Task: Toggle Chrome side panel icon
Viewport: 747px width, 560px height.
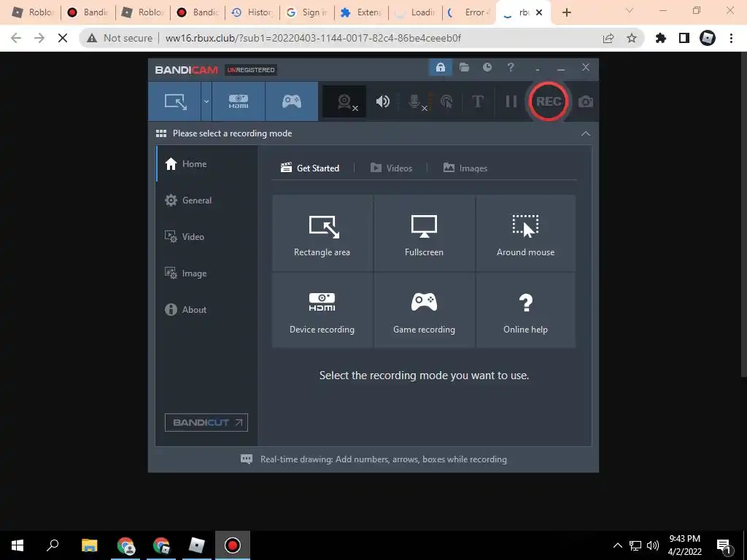Action: click(x=684, y=38)
